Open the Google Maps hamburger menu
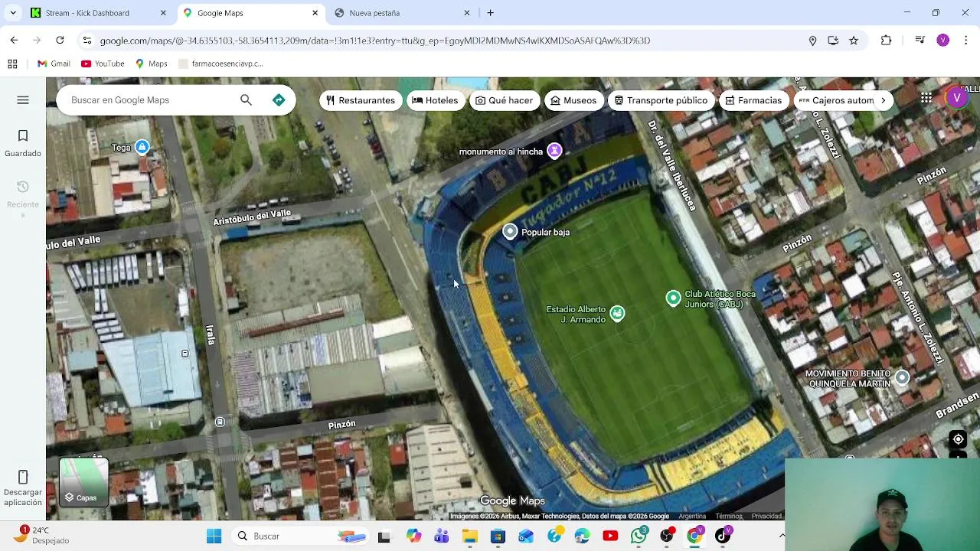Viewport: 980px width, 551px height. pyautogui.click(x=23, y=100)
